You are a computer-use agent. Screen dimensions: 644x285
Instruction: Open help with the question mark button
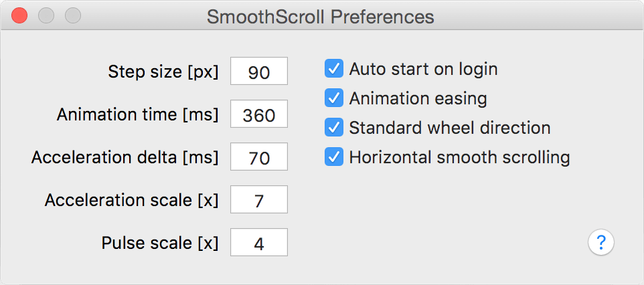click(601, 242)
